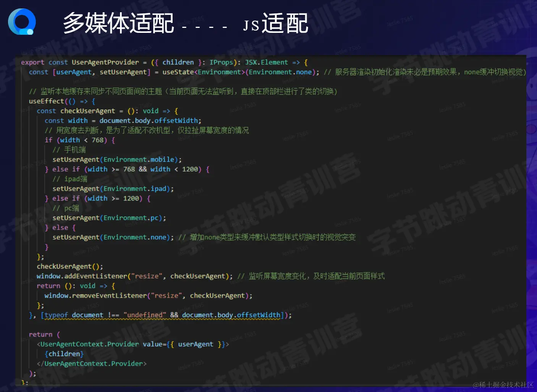Click 'else if (width >= 768 && width < 1200)' line

tap(127, 169)
